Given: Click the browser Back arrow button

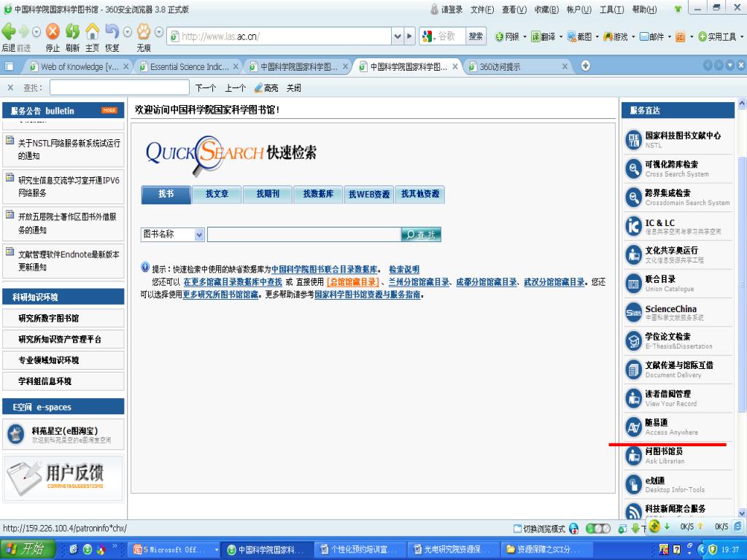Looking at the screenshot, I should (9, 32).
